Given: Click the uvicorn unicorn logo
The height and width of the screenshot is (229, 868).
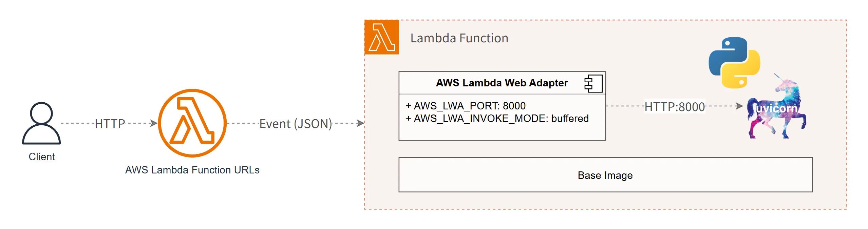Looking at the screenshot, I should [777, 106].
